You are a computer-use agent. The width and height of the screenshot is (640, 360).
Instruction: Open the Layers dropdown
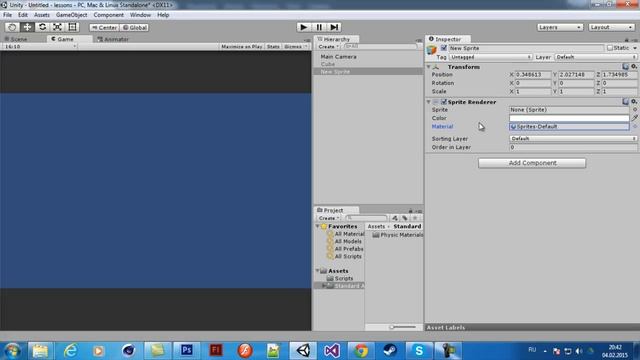click(x=559, y=27)
